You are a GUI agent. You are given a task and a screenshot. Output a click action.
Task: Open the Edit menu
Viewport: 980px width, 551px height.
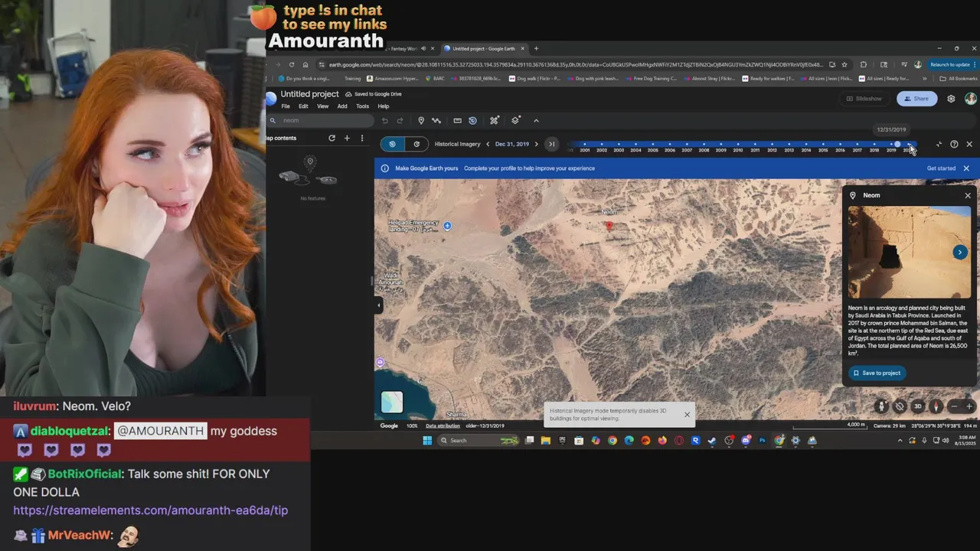pos(303,106)
